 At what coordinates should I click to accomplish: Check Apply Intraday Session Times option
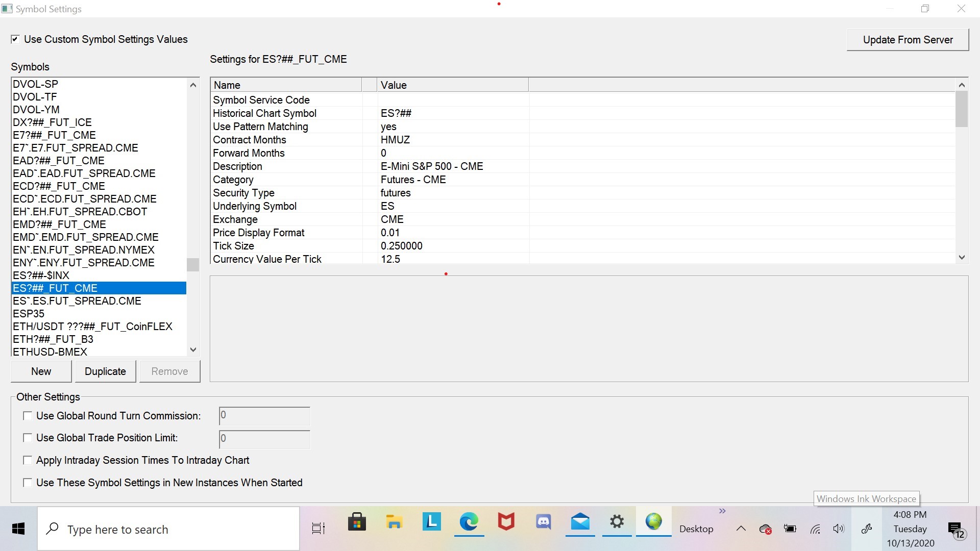pos(28,460)
